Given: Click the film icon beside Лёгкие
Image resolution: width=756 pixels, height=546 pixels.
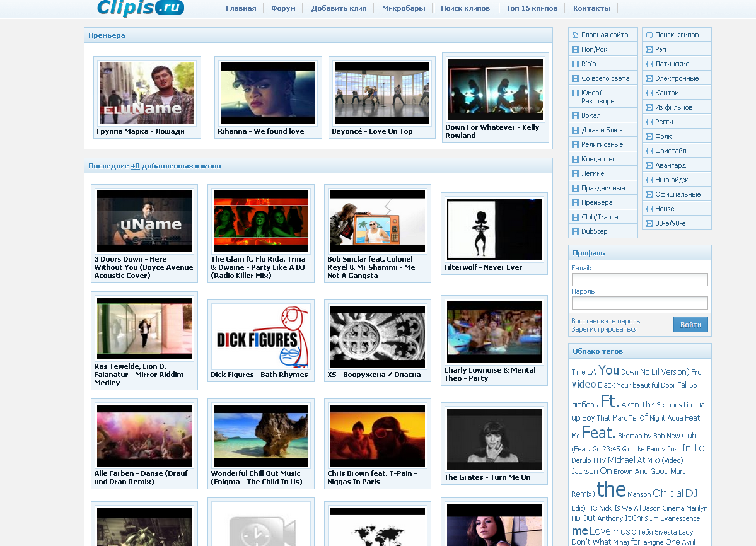Looking at the screenshot, I should (x=575, y=173).
